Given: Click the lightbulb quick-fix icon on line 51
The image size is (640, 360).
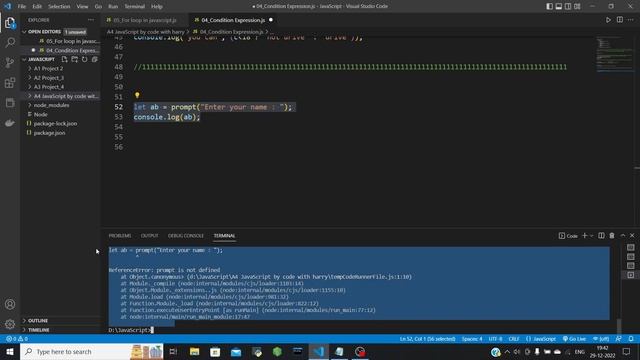Looking at the screenshot, I should pyautogui.click(x=137, y=95).
